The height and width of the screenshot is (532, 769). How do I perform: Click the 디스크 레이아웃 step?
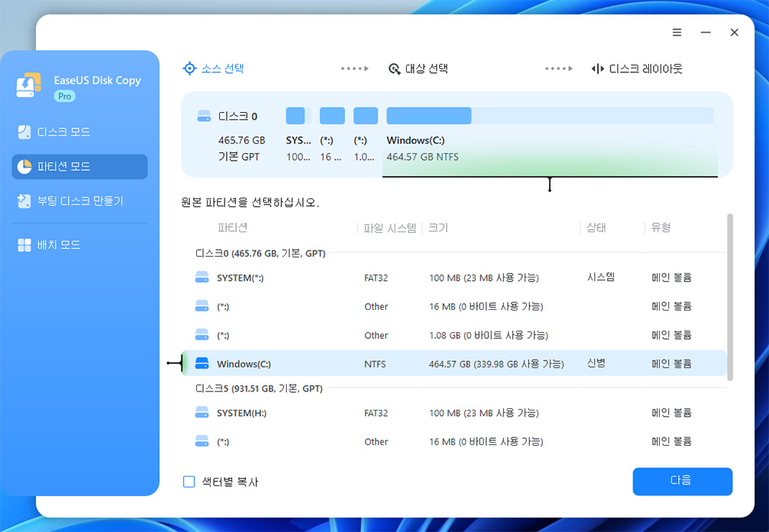point(637,68)
